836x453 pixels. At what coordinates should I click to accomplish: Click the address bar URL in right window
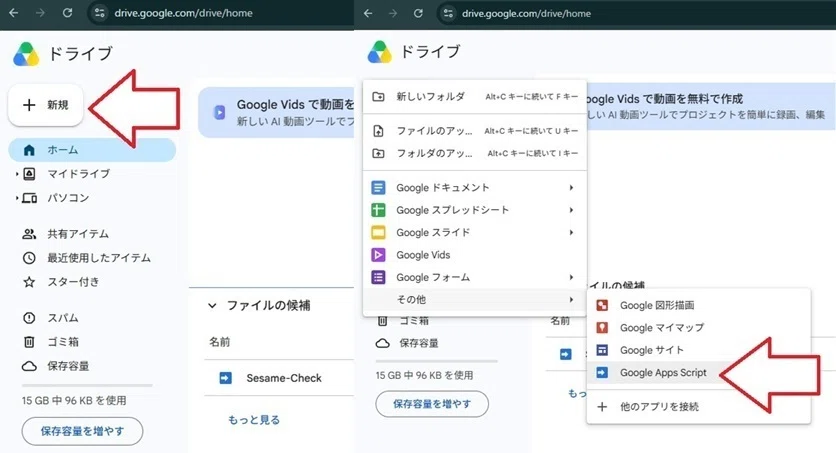click(x=526, y=13)
